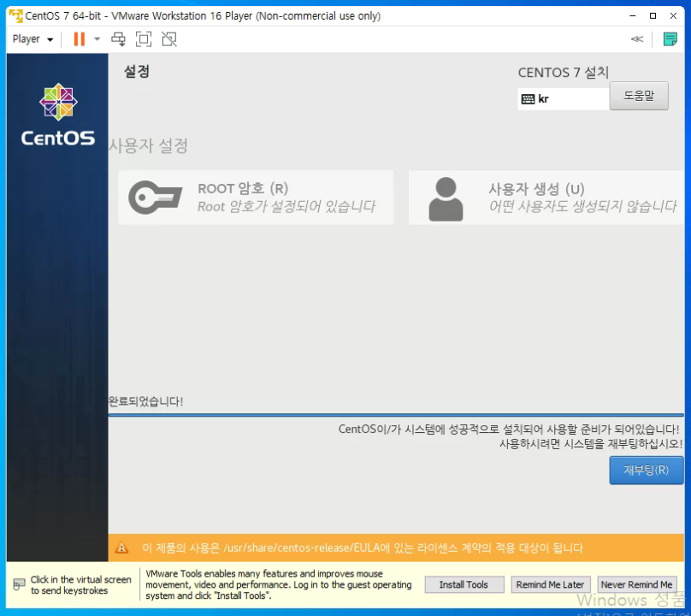Viewport: 691px width, 616px height.
Task: Click the keystroke hint icon at bottom left
Action: (19, 584)
